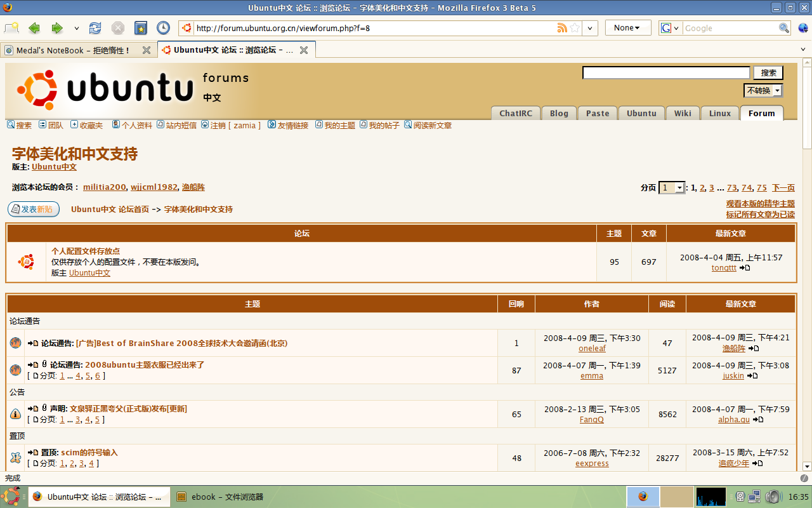Reload the current page

coord(95,28)
